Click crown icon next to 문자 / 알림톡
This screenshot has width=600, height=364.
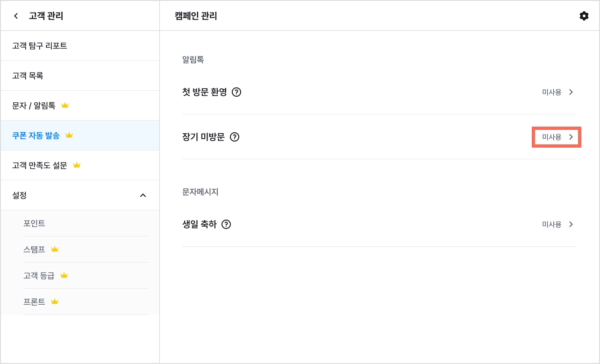pyautogui.click(x=65, y=106)
